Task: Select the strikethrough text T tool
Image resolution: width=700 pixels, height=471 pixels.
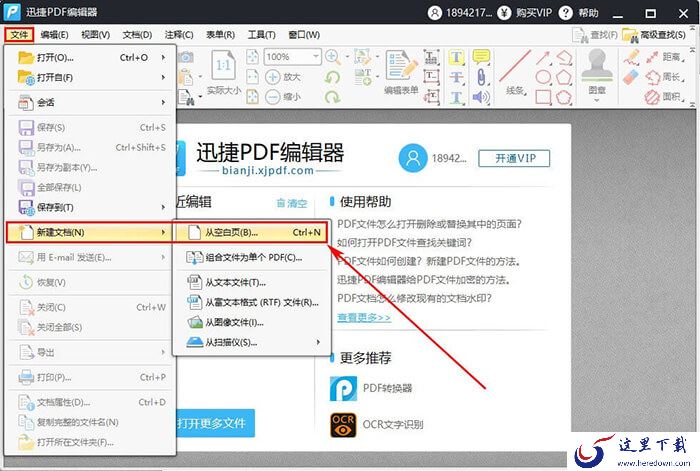Action: point(456,77)
